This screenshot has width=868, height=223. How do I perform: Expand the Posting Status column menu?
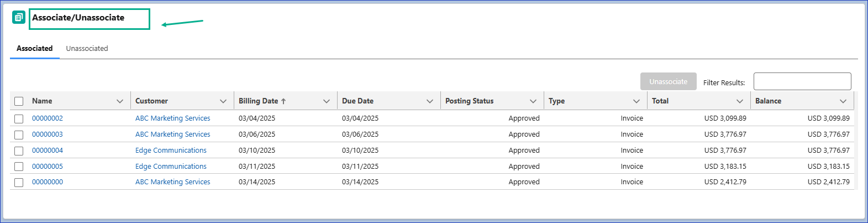(x=533, y=101)
